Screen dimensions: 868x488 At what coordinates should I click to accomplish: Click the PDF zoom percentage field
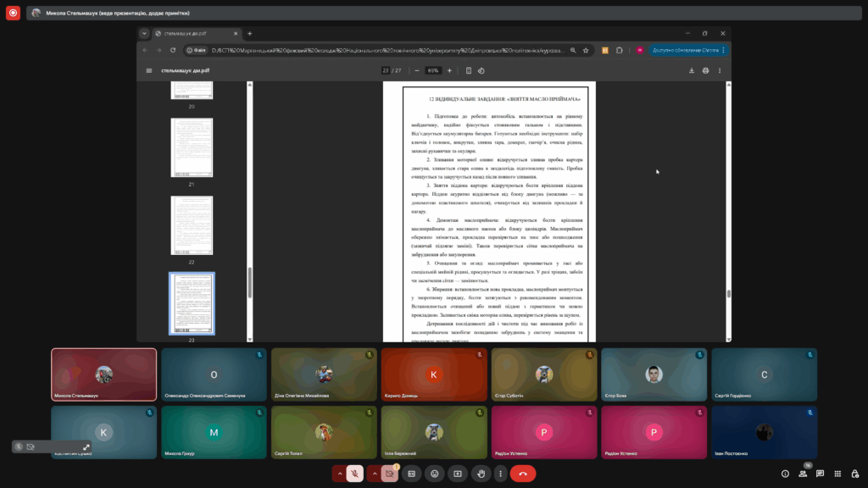[x=433, y=71]
